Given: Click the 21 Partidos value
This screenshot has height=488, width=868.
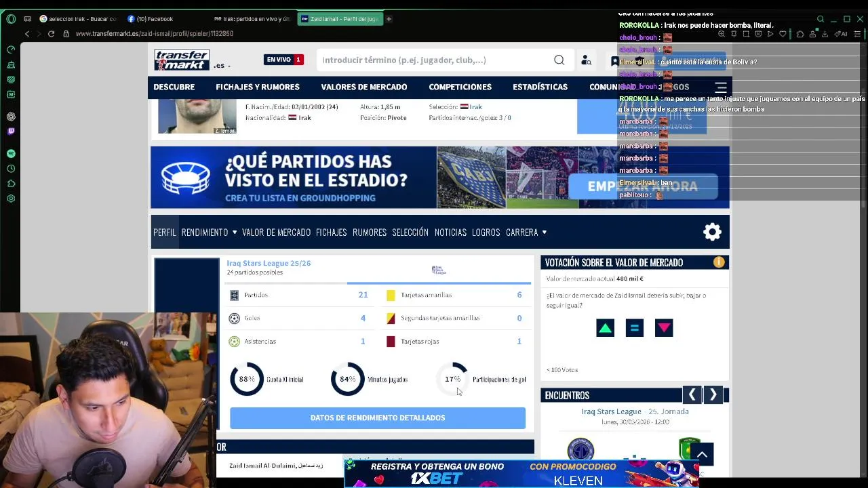Looking at the screenshot, I should (x=363, y=295).
